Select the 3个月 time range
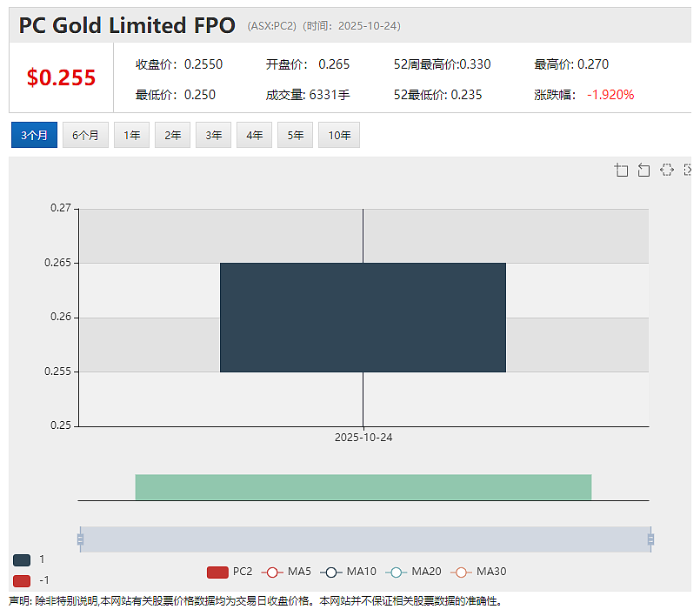Image resolution: width=700 pixels, height=616 pixels. point(34,135)
